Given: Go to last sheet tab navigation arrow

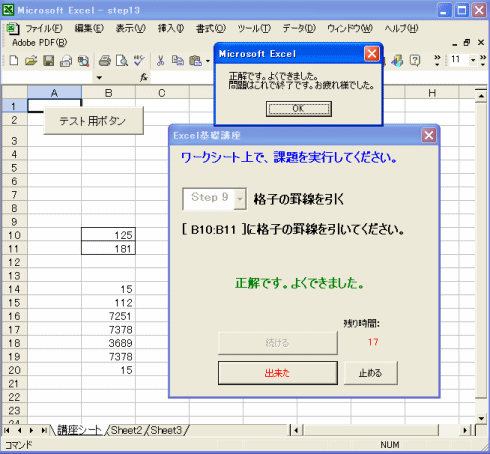Looking at the screenshot, I should click(44, 430).
